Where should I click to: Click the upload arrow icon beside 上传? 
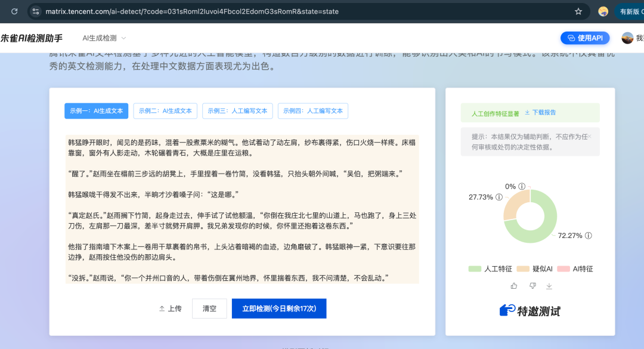pyautogui.click(x=162, y=308)
